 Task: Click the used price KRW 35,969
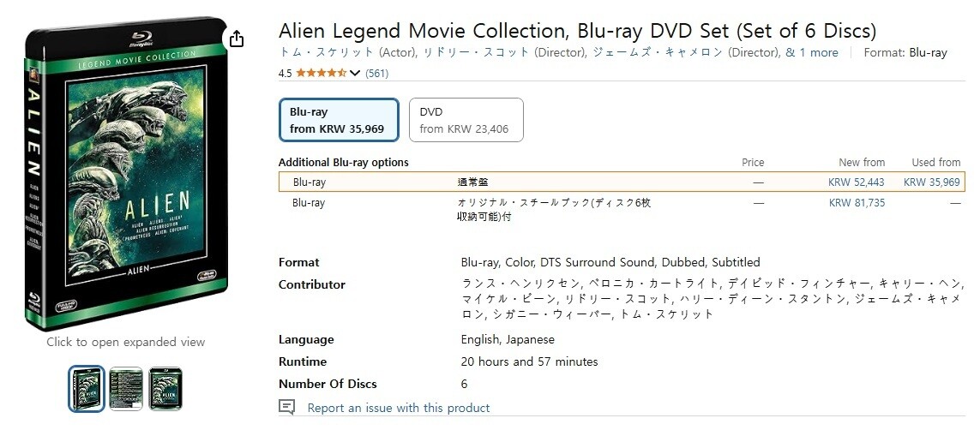[x=931, y=182]
